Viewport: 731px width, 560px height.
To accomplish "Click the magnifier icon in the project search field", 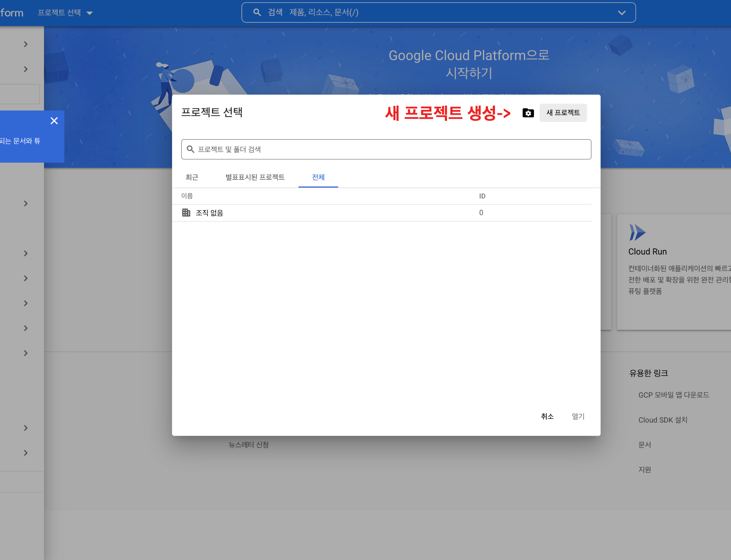I will tap(191, 149).
